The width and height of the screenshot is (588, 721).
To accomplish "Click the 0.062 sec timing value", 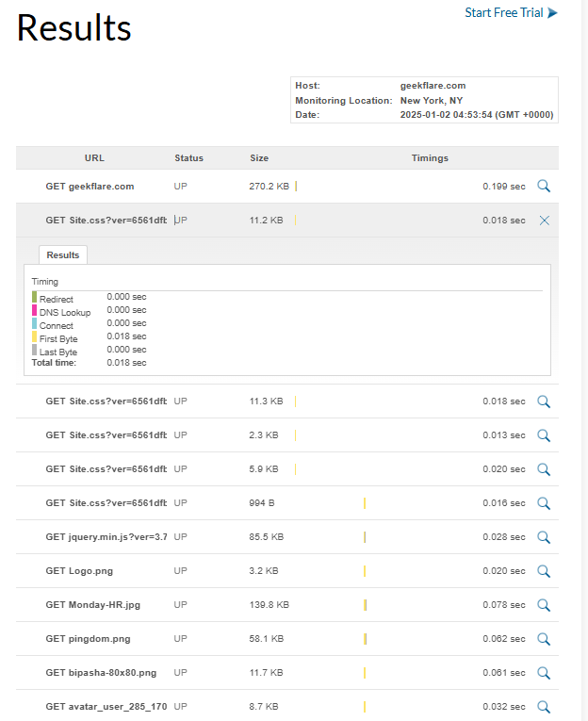I will pyautogui.click(x=504, y=639).
